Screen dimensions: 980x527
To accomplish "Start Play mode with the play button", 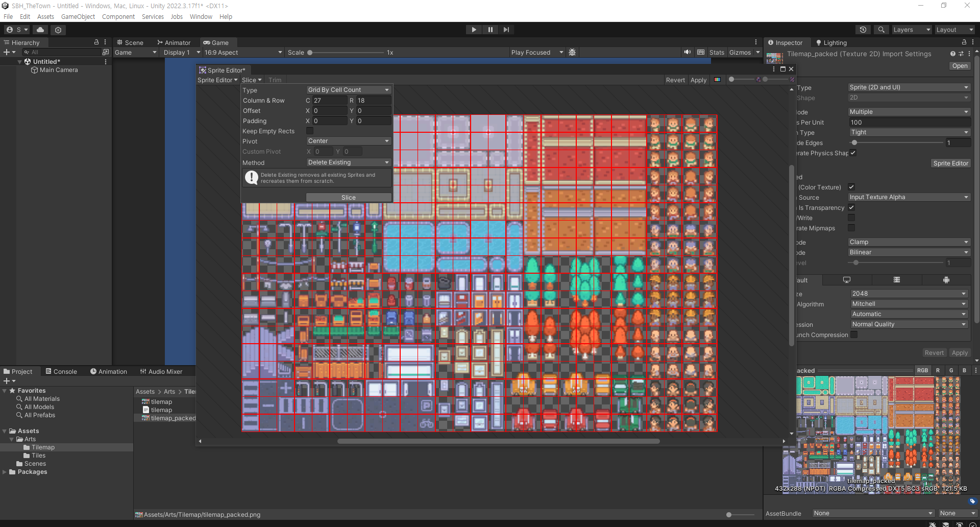I will pos(474,30).
